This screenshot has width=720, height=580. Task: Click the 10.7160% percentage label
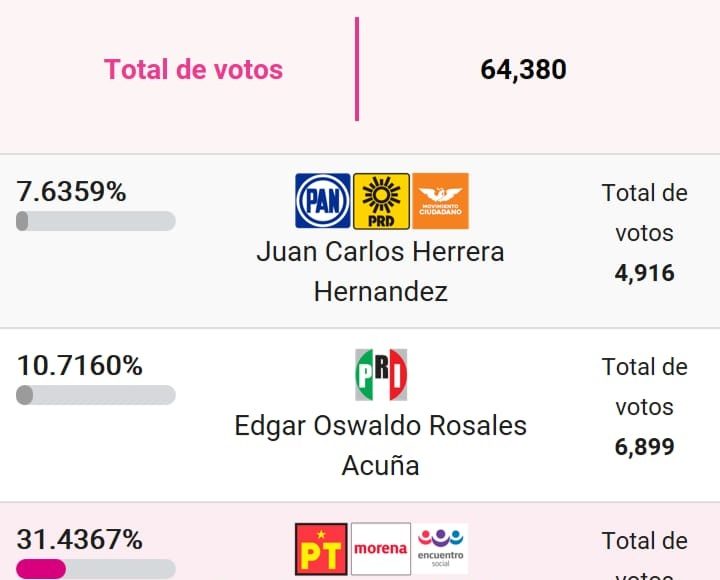point(80,365)
